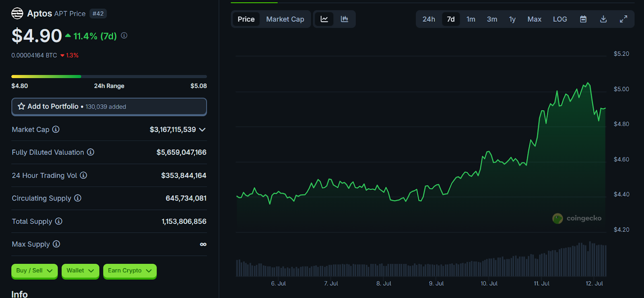Viewport: 644px width, 298px height.
Task: Click the 24h Range progress bar
Action: 109,76
